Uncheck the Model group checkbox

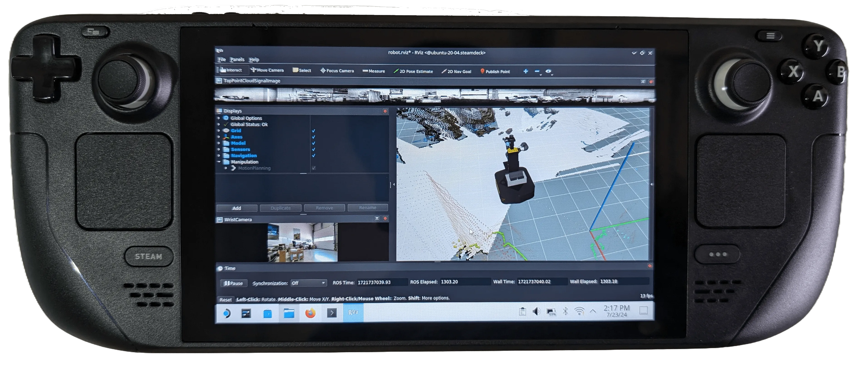tap(313, 143)
